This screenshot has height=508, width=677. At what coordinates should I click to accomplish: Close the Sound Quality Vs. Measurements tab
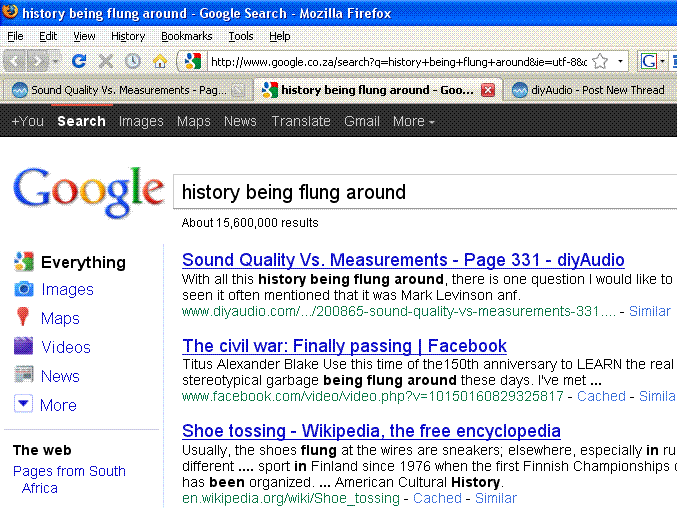[237, 90]
